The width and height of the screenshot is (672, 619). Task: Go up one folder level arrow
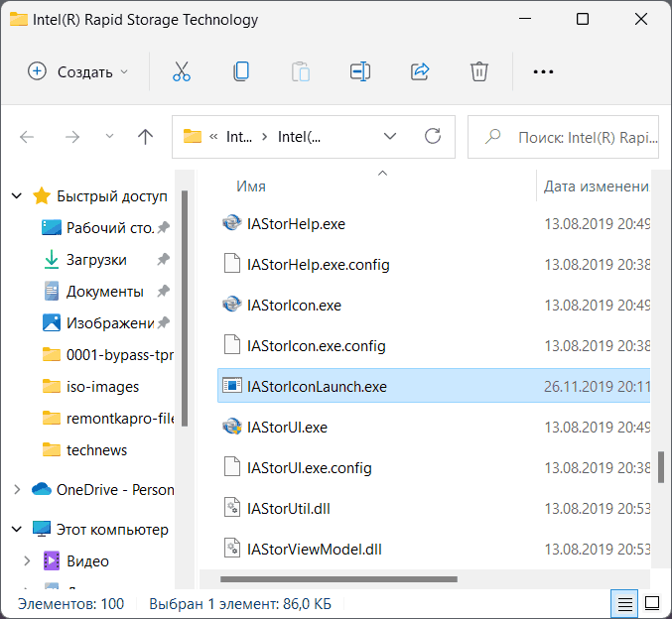pos(145,137)
